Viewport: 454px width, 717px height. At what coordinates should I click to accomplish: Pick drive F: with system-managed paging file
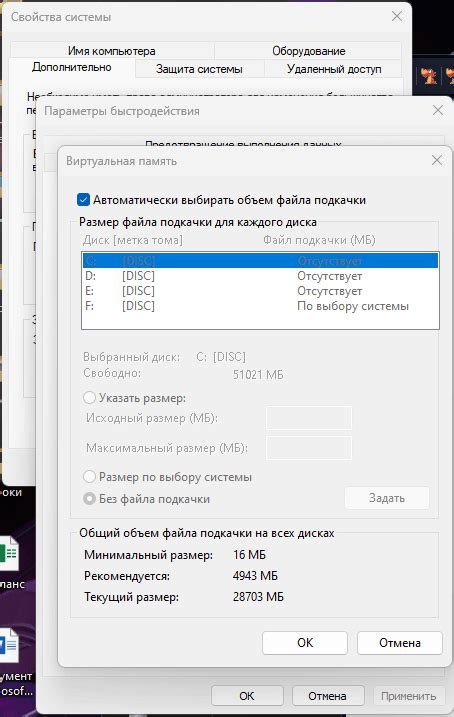click(260, 306)
